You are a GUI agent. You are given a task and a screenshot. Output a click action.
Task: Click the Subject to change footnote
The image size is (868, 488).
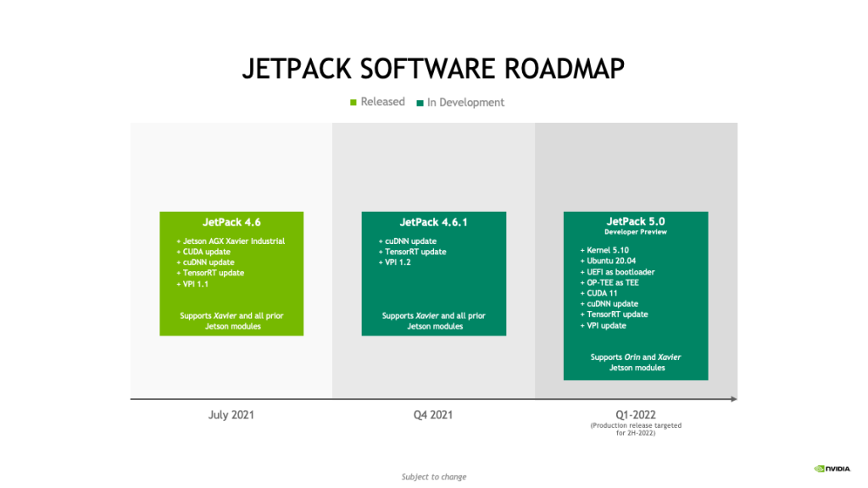(x=434, y=477)
